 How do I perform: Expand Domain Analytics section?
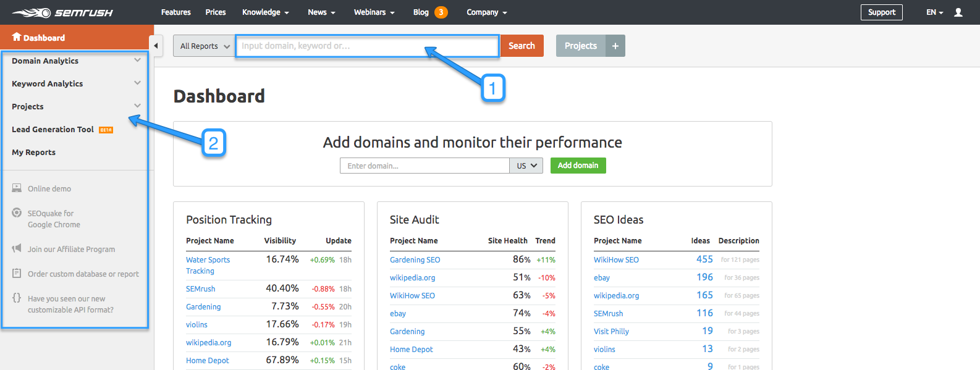click(137, 60)
